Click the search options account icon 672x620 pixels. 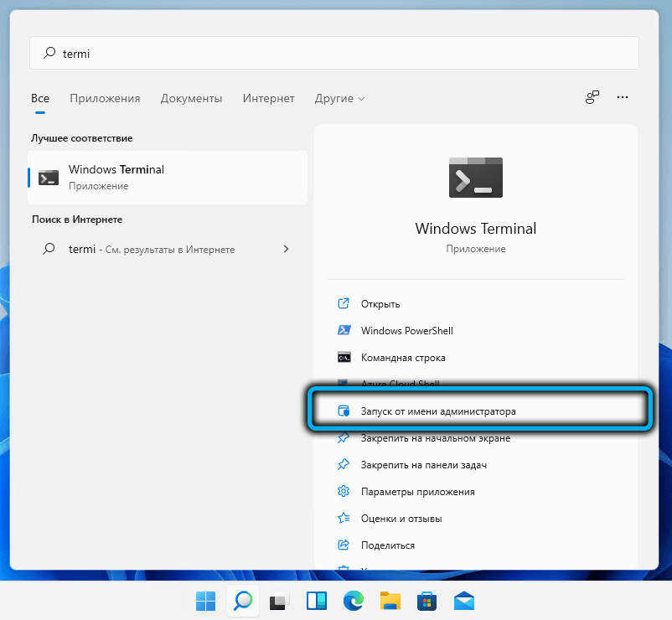tap(592, 98)
